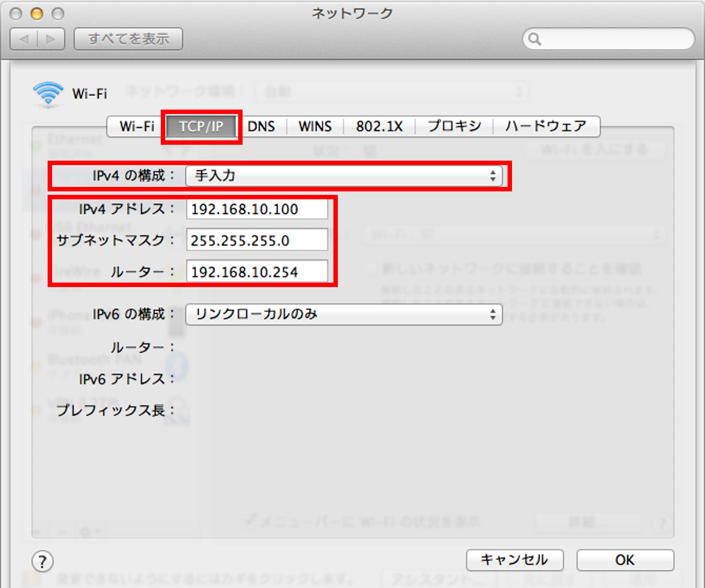
Task: Go back with left arrow button
Action: point(24,39)
